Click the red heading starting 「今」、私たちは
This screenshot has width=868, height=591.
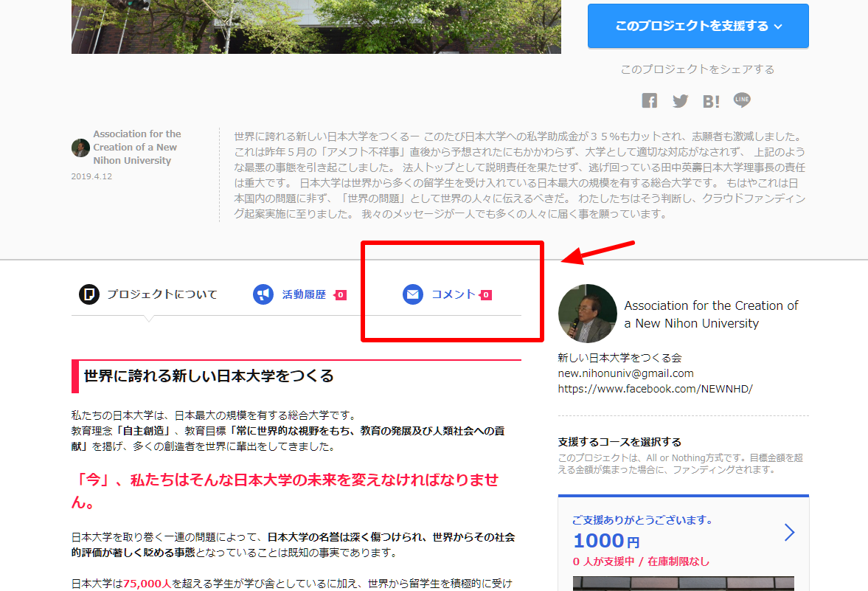coord(285,491)
